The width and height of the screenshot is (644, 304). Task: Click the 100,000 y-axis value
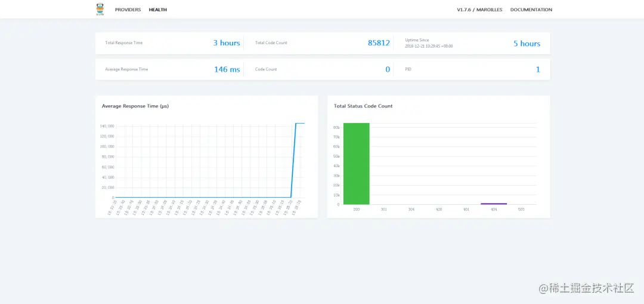107,146
